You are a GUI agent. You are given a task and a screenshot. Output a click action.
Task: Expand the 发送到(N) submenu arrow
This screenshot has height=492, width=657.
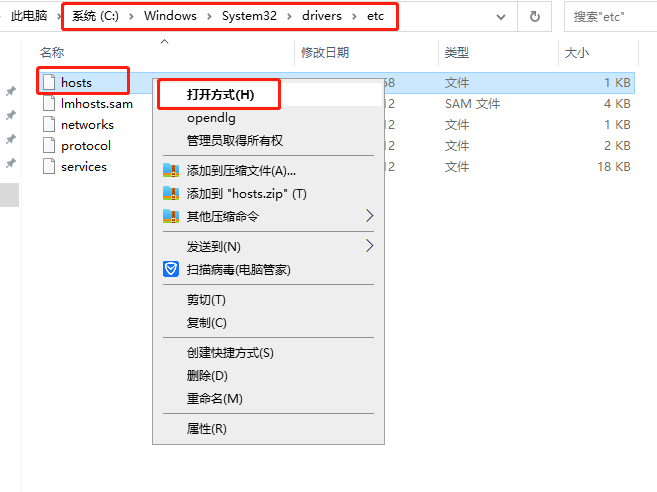coord(369,246)
